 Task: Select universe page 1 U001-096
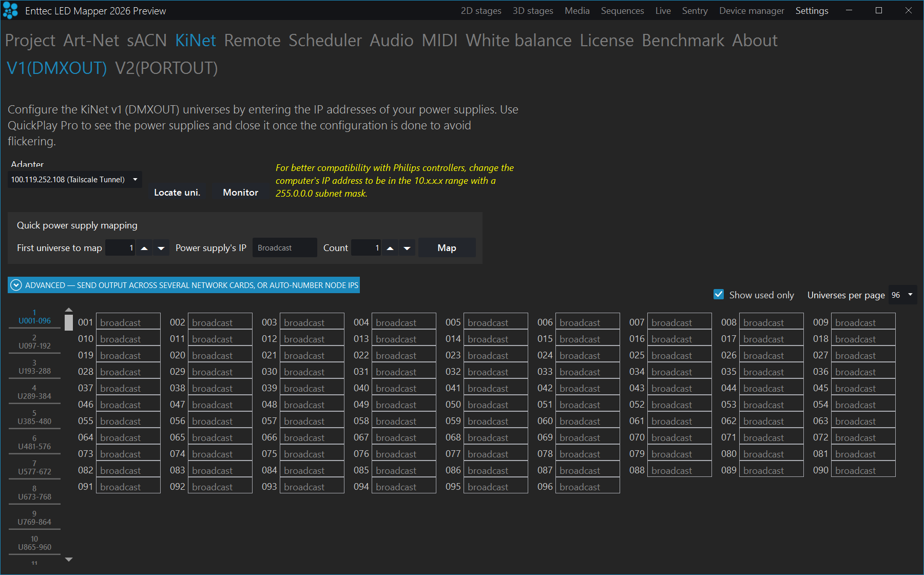coord(34,317)
